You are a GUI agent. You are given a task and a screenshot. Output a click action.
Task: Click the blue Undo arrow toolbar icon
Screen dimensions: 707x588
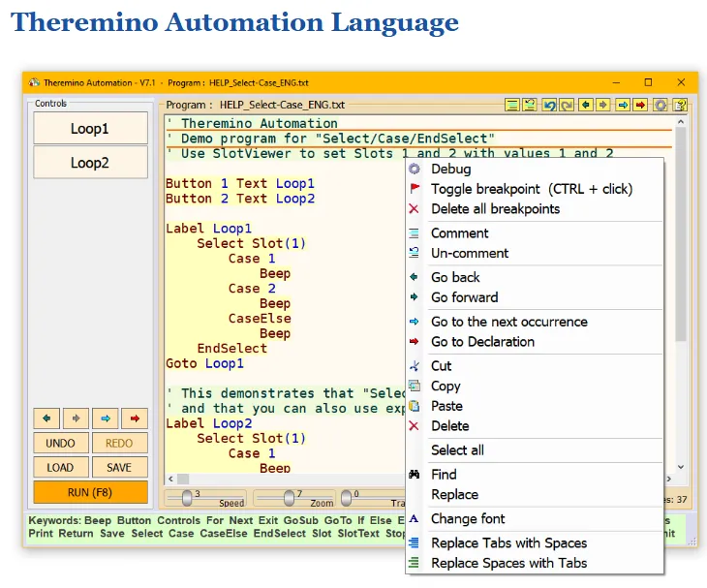tap(549, 105)
